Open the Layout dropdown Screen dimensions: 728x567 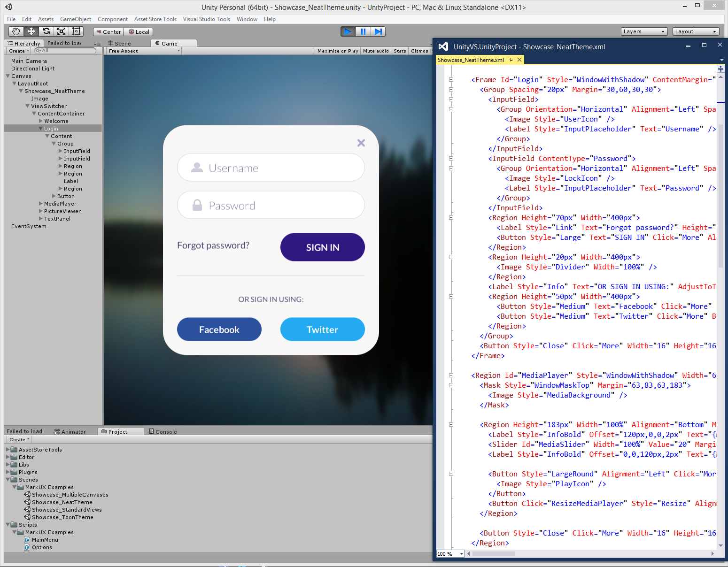(696, 31)
